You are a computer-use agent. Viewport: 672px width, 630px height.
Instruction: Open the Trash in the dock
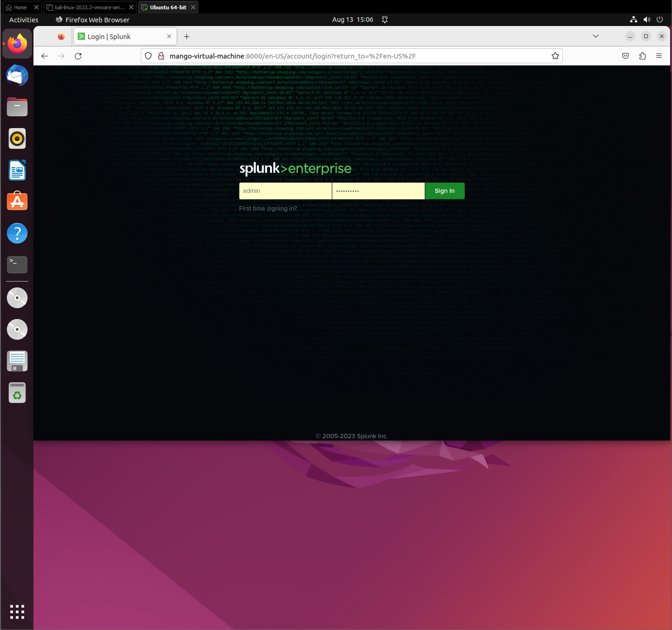17,393
